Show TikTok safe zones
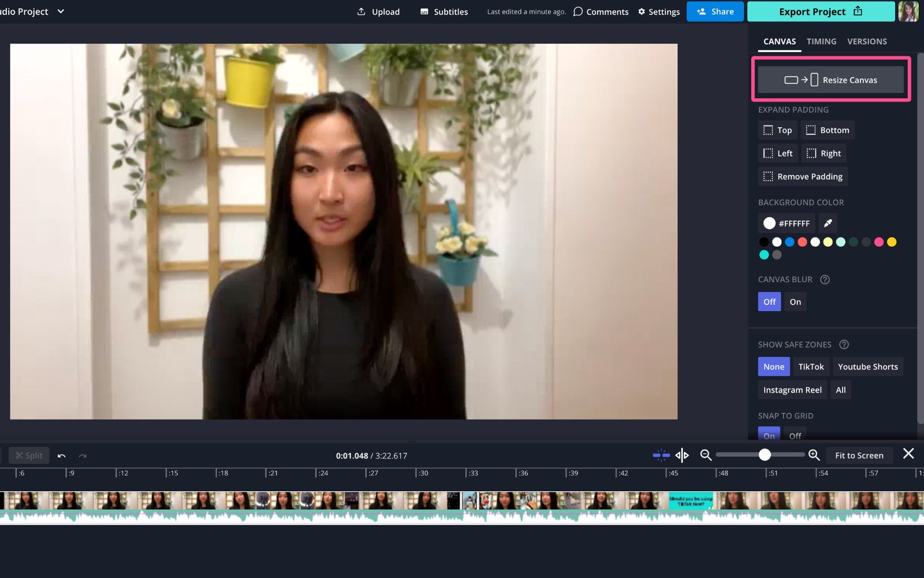Image resolution: width=924 pixels, height=578 pixels. coord(811,366)
